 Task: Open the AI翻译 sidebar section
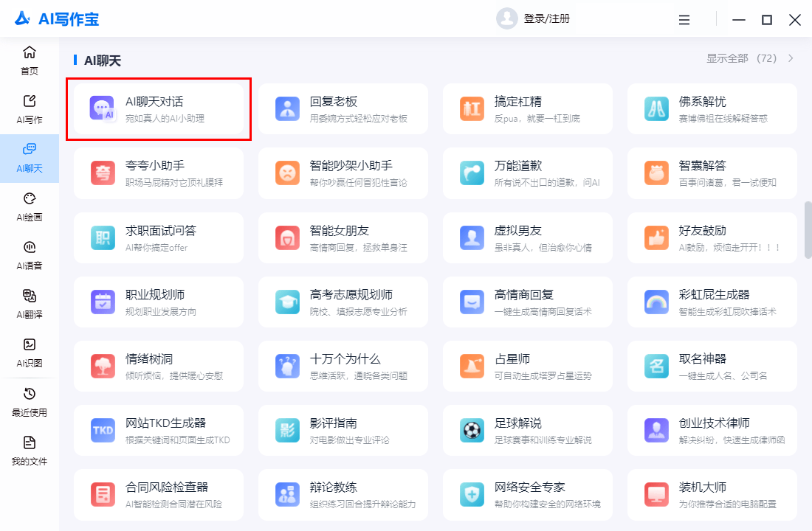pyautogui.click(x=30, y=304)
